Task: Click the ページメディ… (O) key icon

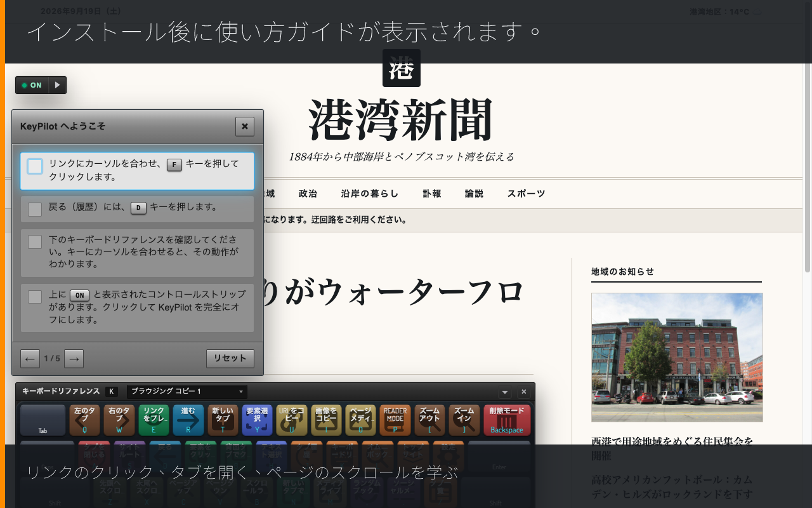Action: click(361, 420)
